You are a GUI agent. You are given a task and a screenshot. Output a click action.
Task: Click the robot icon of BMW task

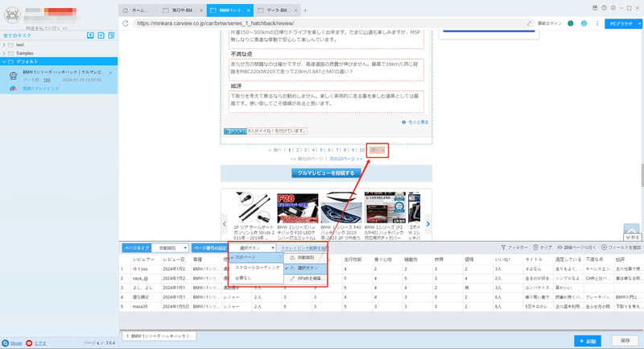[14, 76]
